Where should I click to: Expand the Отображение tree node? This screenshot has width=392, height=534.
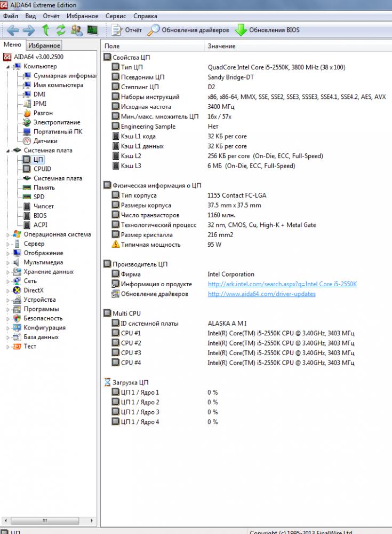point(8,253)
